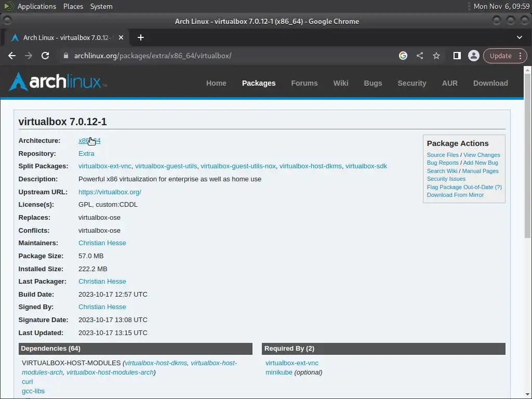Select the build date 2023-10-17 12:57 UTC
The image size is (532, 399).
pyautogui.click(x=113, y=295)
